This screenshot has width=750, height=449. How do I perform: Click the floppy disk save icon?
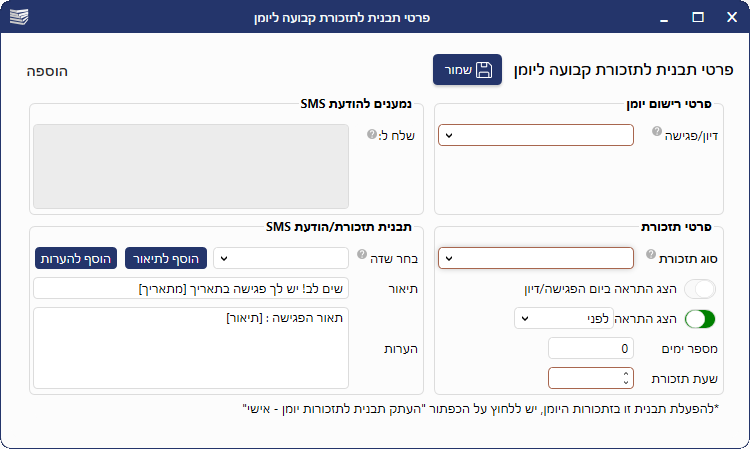(x=484, y=70)
